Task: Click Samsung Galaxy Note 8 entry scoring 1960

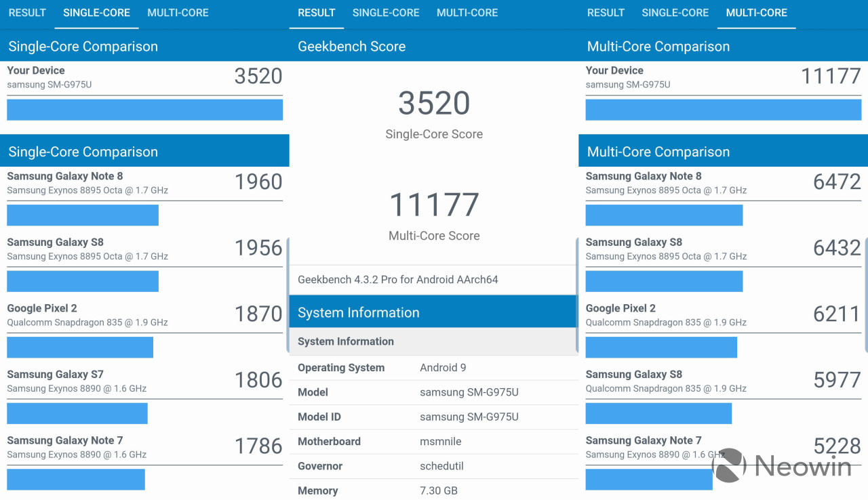Action: pyautogui.click(x=144, y=196)
